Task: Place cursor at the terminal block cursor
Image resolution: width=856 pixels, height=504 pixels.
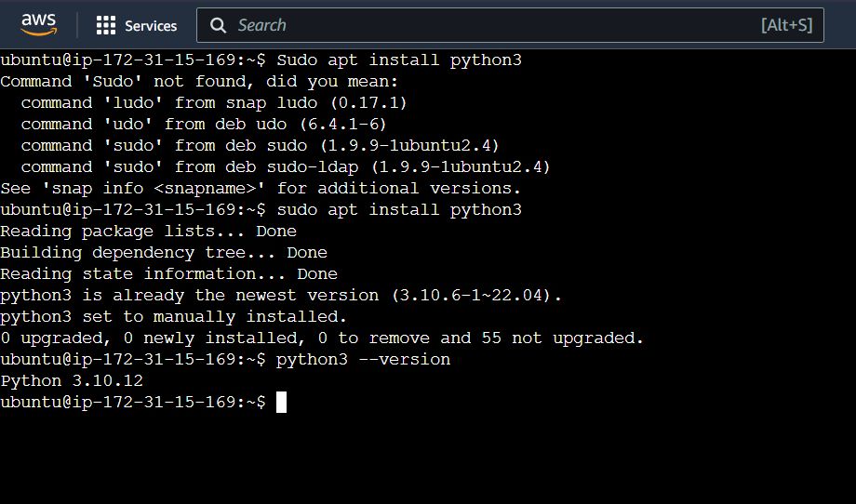Action: pos(281,402)
